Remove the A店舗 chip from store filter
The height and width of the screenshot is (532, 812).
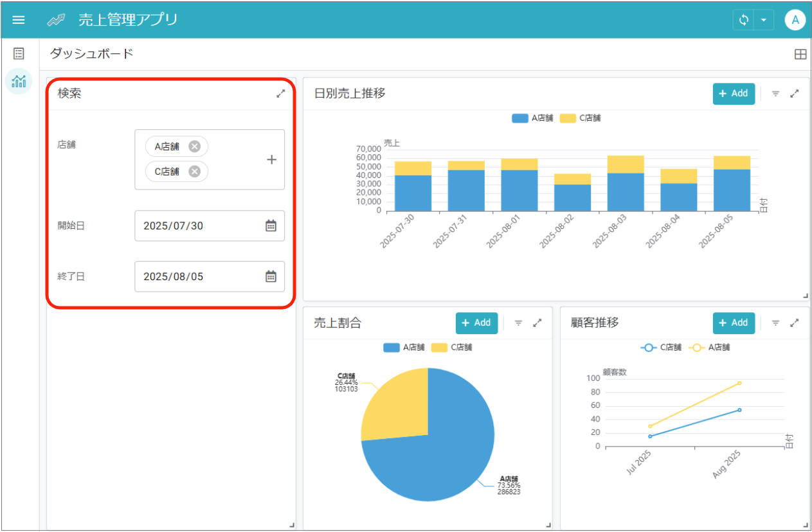[194, 146]
